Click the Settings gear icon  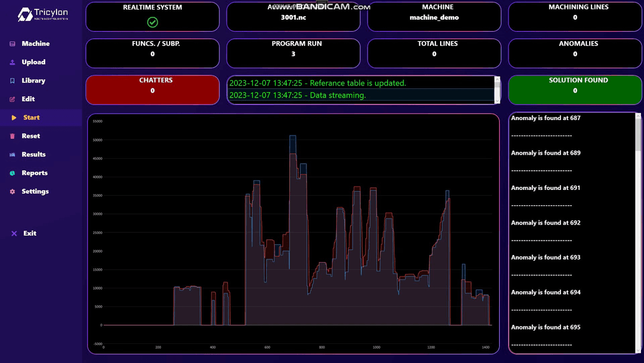13,192
